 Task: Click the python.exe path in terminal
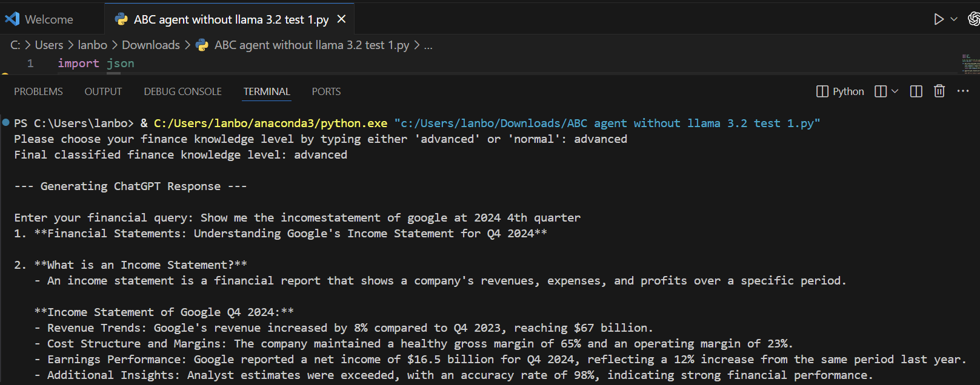point(270,123)
